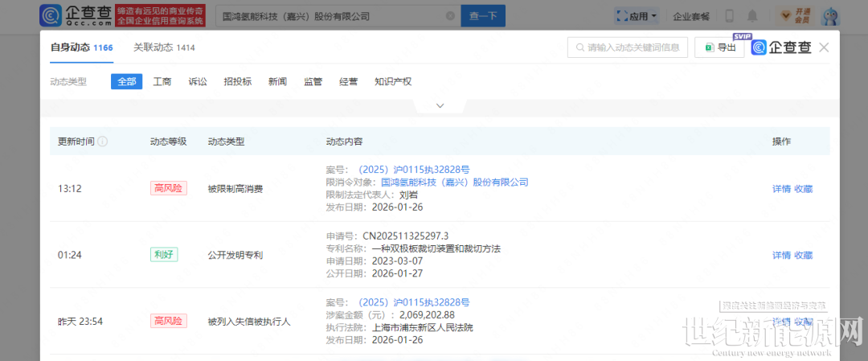
Task: Select the 自身动态 tab
Action: click(81, 47)
